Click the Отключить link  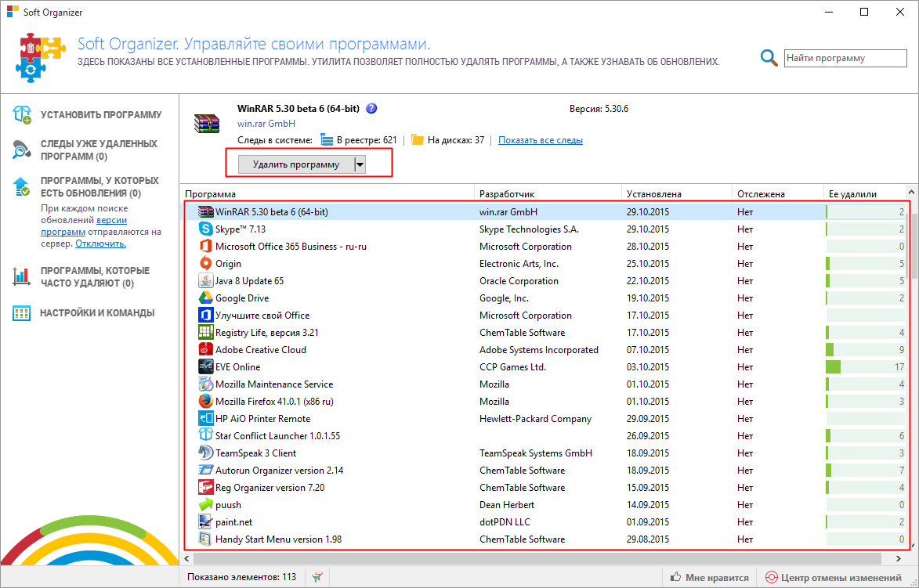(x=101, y=243)
